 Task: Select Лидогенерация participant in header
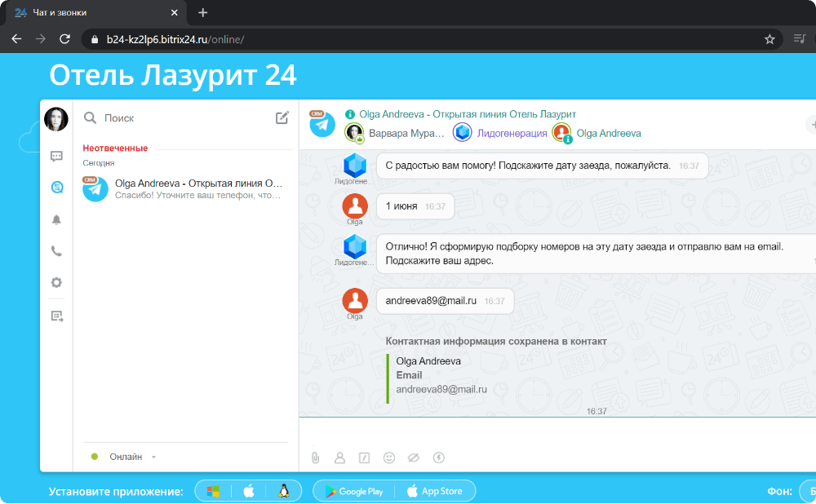[500, 133]
